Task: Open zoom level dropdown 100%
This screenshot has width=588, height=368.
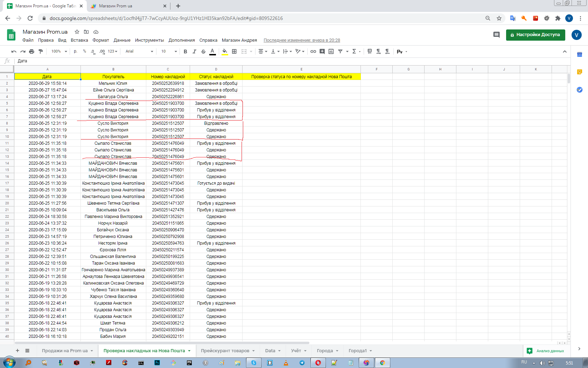Action: point(59,52)
